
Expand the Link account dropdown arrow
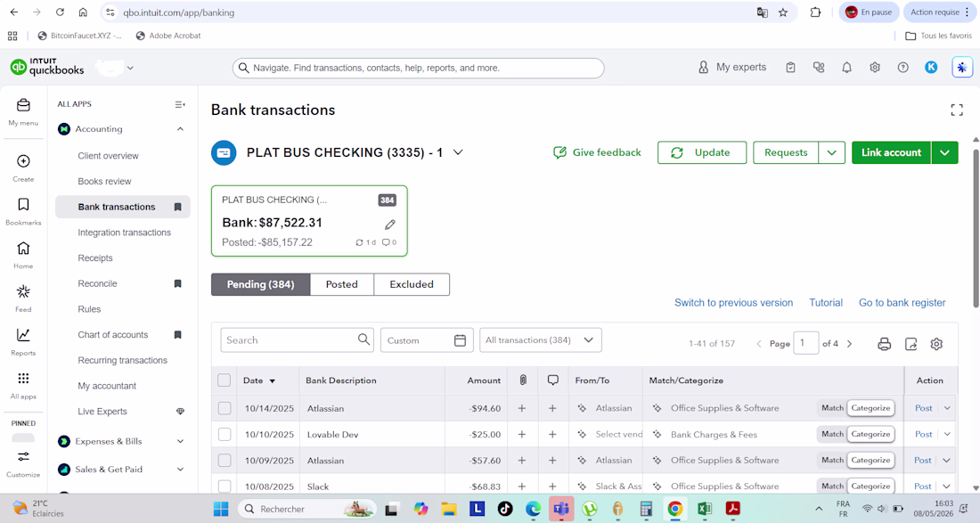[x=944, y=152]
